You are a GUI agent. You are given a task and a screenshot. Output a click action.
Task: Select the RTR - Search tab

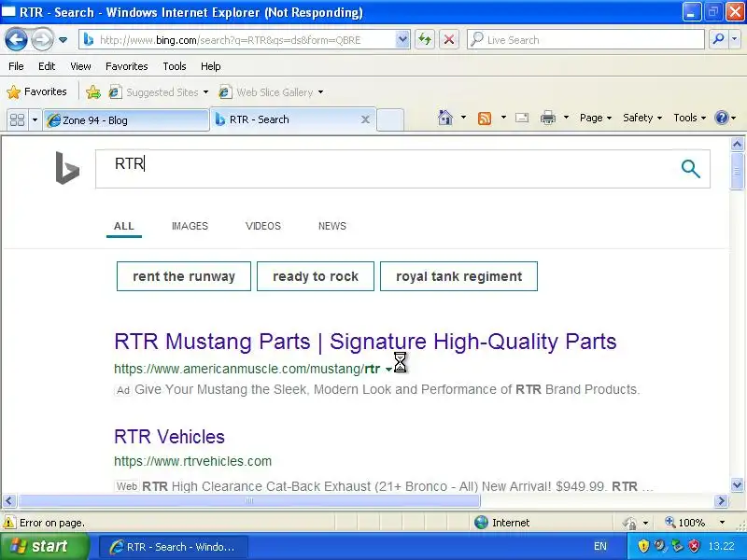(286, 119)
